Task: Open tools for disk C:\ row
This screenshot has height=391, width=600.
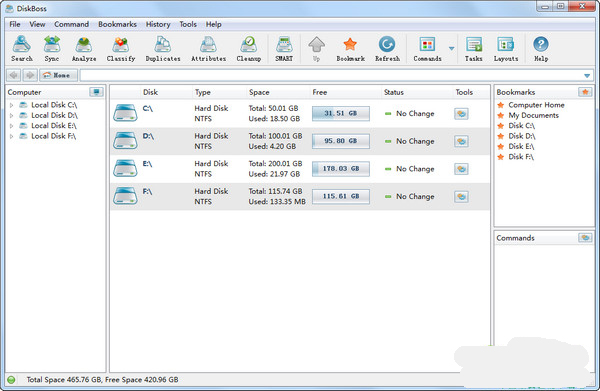Action: 461,114
